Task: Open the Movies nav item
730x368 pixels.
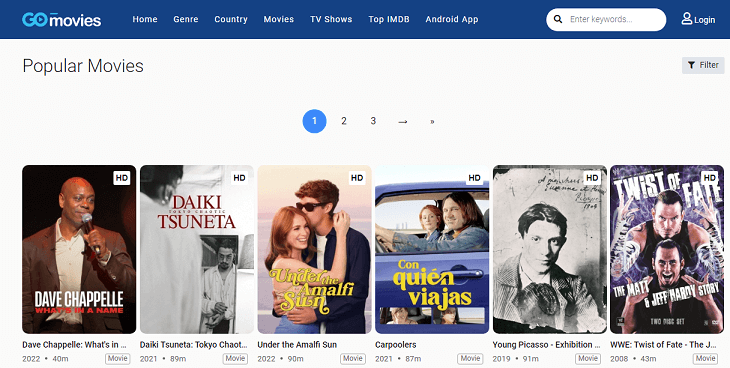Action: click(x=278, y=20)
